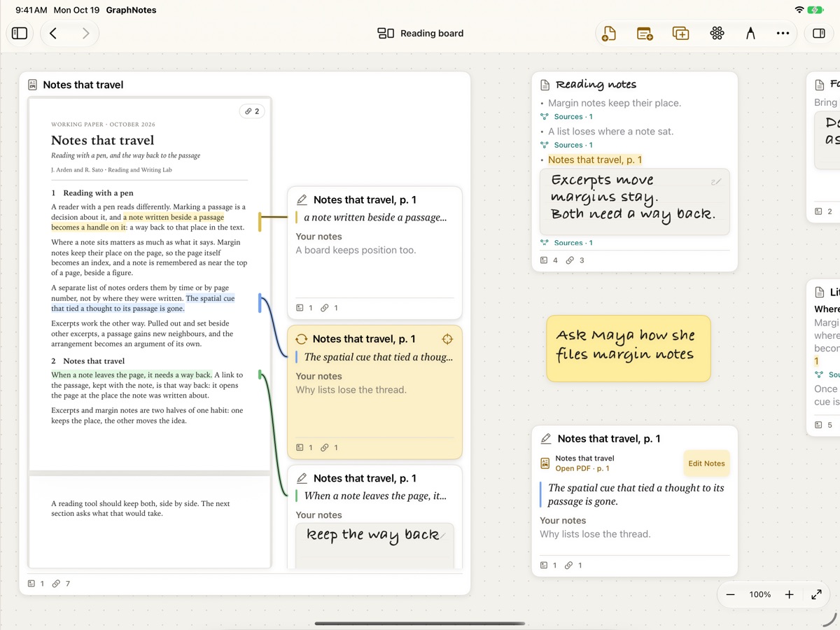
Task: Click 'A board keeps position too.' note
Action: pos(356,250)
